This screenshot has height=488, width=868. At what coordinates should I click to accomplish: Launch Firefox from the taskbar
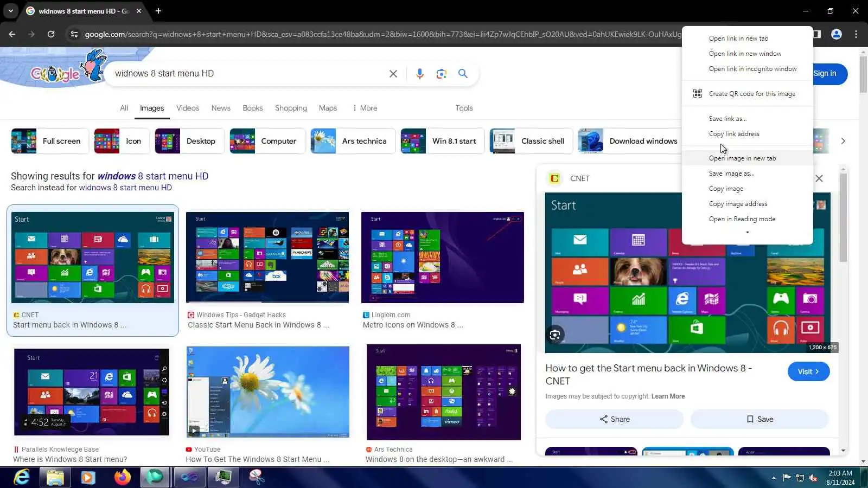tap(122, 477)
